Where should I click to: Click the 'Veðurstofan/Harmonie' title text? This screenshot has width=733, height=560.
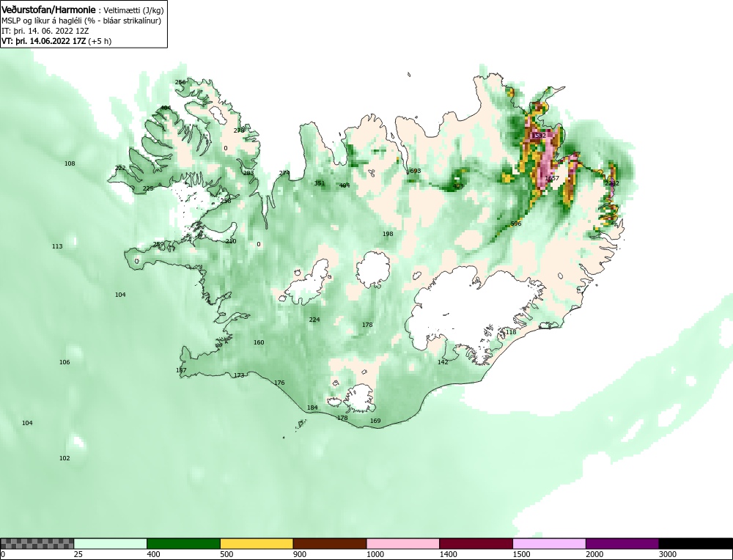pyautogui.click(x=48, y=10)
